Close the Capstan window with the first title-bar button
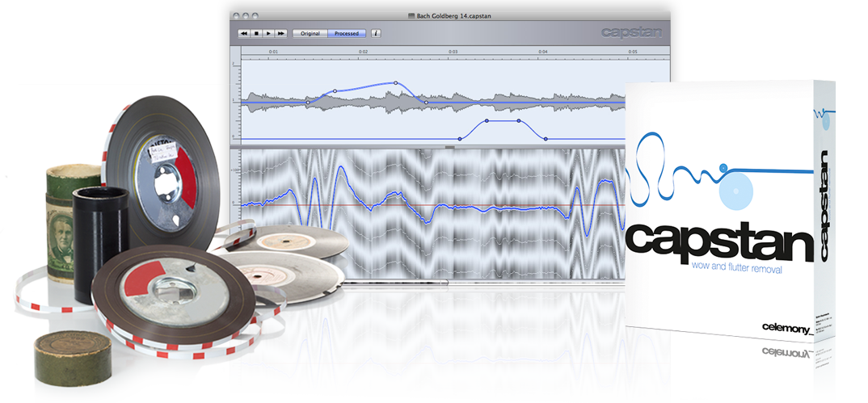The height and width of the screenshot is (403, 868). pos(236,15)
